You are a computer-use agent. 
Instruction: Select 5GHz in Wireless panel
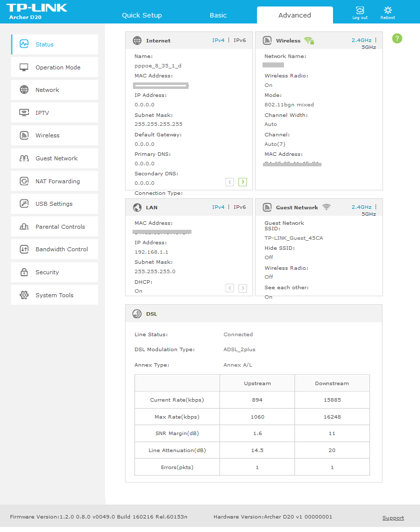(x=368, y=47)
